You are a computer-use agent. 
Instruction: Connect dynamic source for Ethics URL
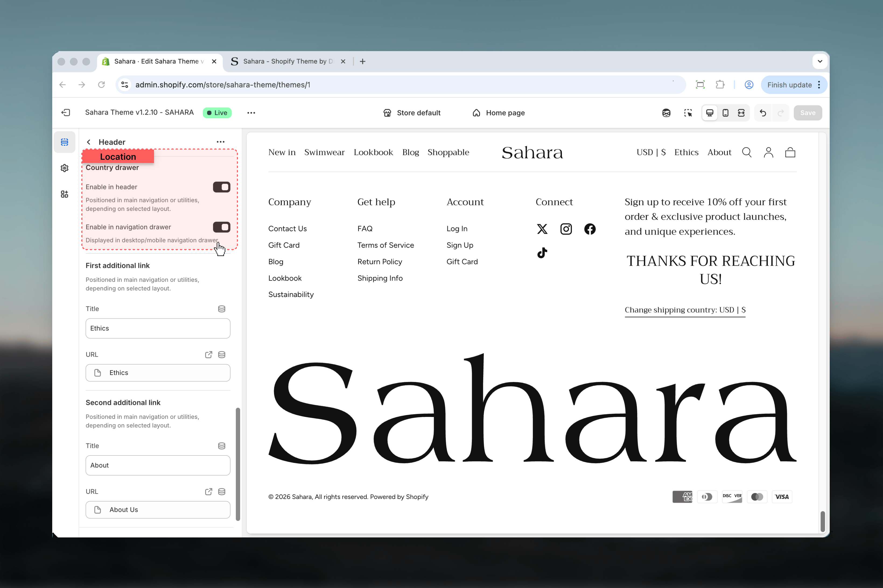tap(221, 354)
